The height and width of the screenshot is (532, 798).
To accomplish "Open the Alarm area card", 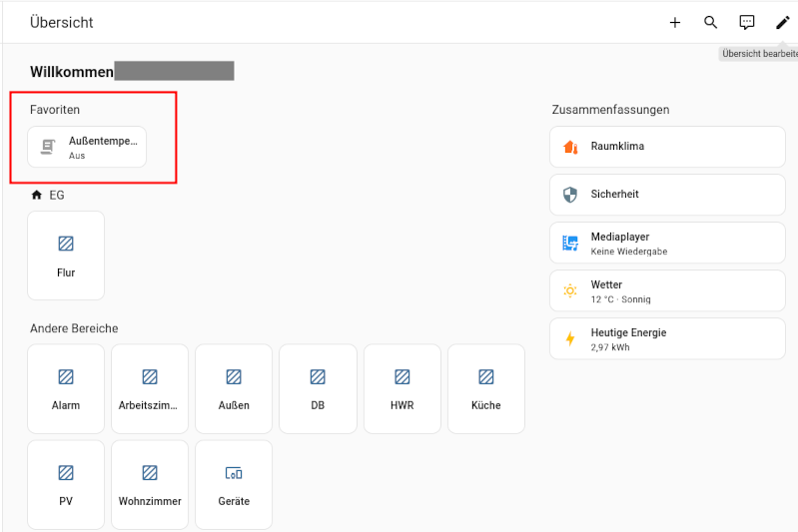I will pyautogui.click(x=66, y=388).
